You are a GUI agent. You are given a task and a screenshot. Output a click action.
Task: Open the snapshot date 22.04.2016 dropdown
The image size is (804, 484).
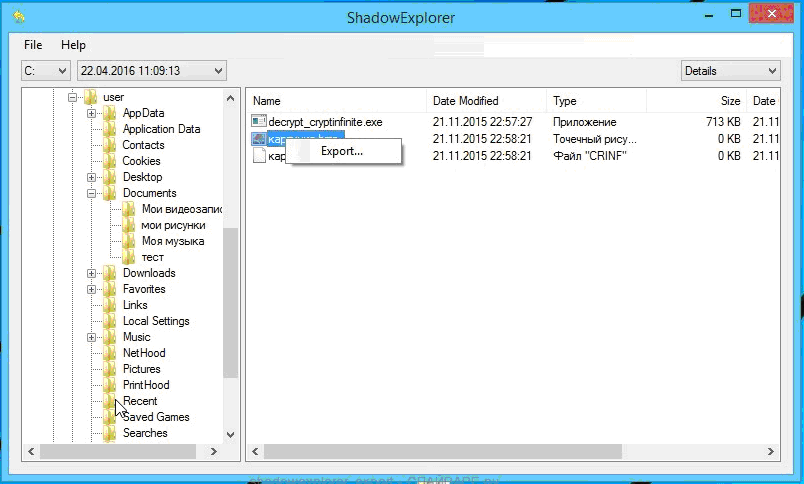click(x=151, y=71)
